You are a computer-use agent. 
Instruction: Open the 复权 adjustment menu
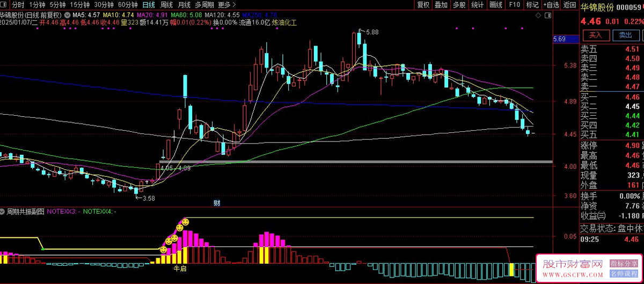click(x=423, y=5)
